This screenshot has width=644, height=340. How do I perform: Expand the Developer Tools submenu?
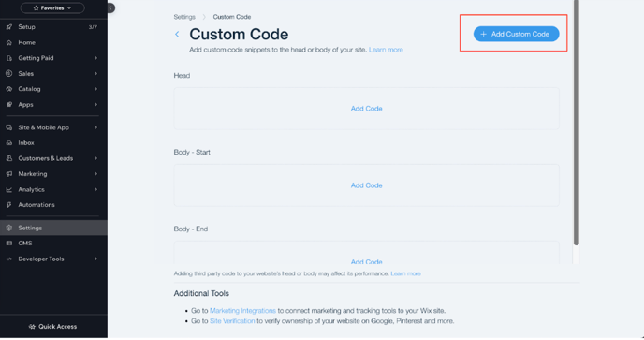pyautogui.click(x=95, y=259)
